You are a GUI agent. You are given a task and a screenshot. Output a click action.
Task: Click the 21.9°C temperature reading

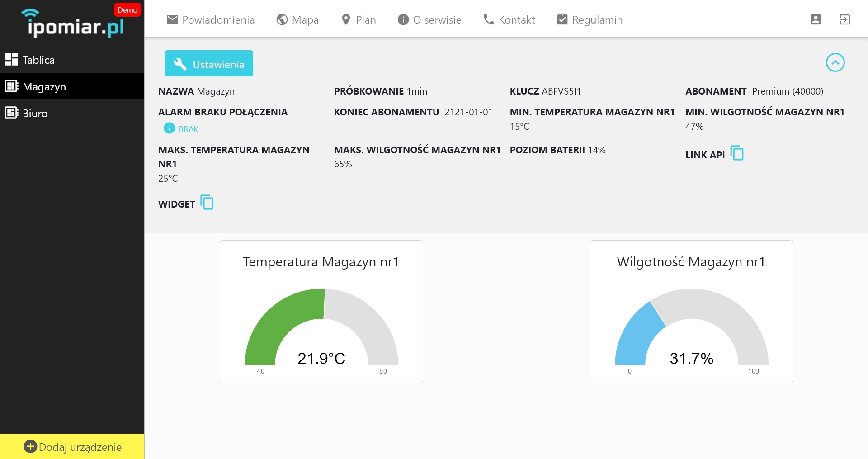(321, 359)
